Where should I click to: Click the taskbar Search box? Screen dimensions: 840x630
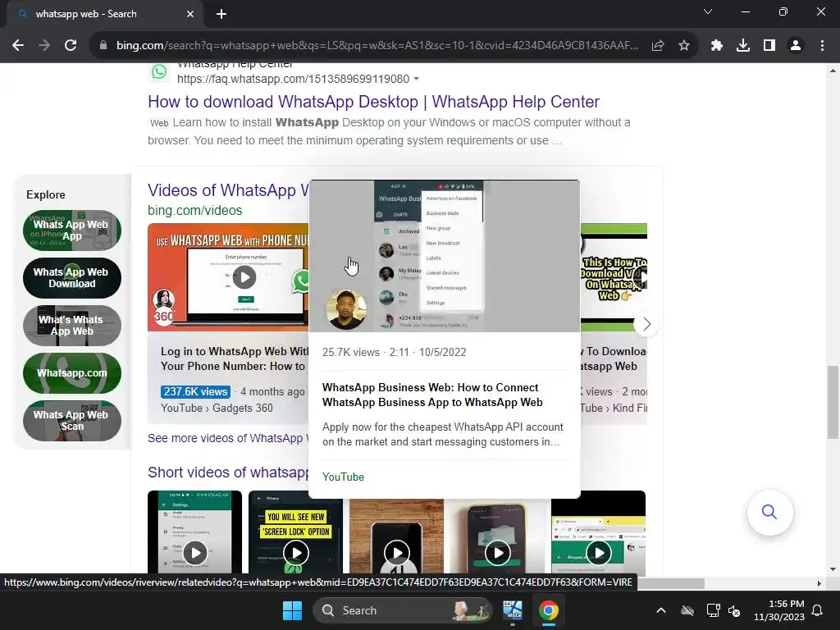tap(403, 610)
